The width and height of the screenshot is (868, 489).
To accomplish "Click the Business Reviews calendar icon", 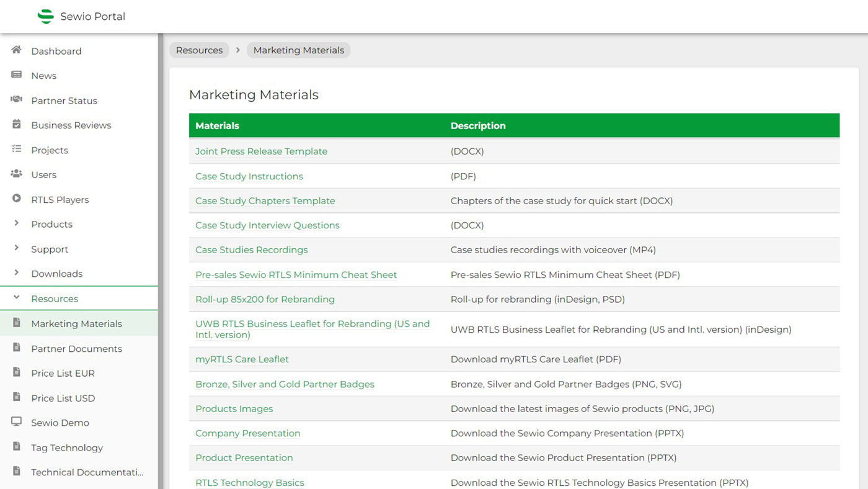I will 17,125.
